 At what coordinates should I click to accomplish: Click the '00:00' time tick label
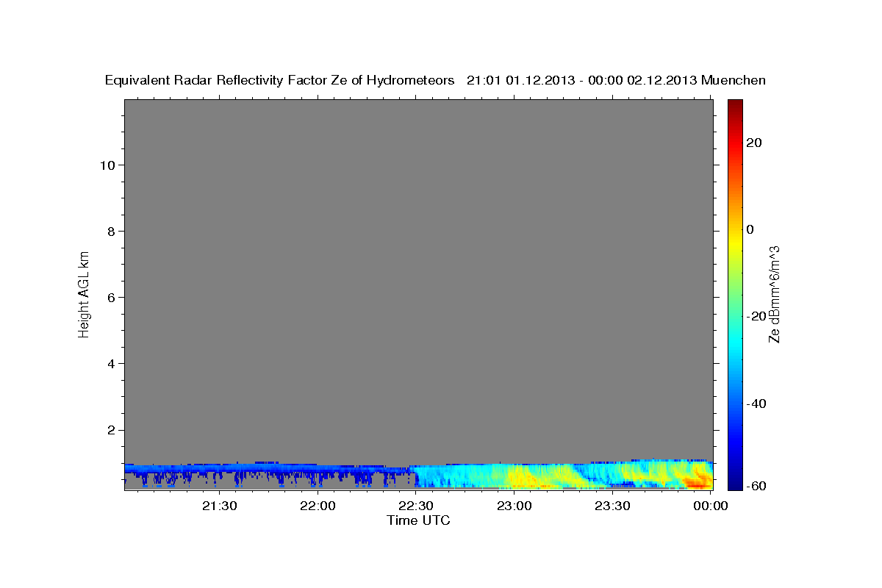click(710, 506)
